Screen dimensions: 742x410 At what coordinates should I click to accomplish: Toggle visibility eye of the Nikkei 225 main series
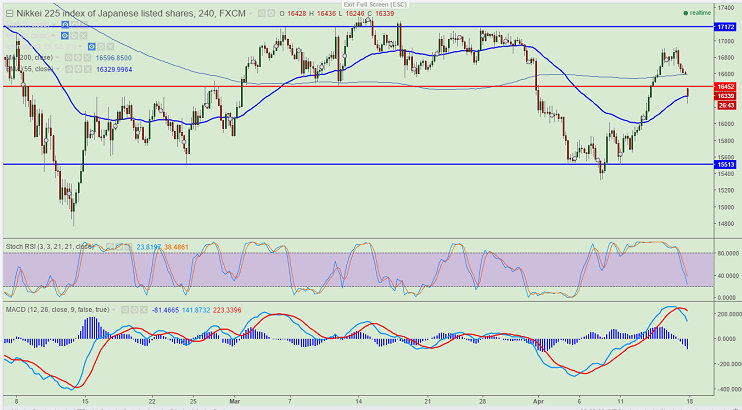tap(262, 14)
